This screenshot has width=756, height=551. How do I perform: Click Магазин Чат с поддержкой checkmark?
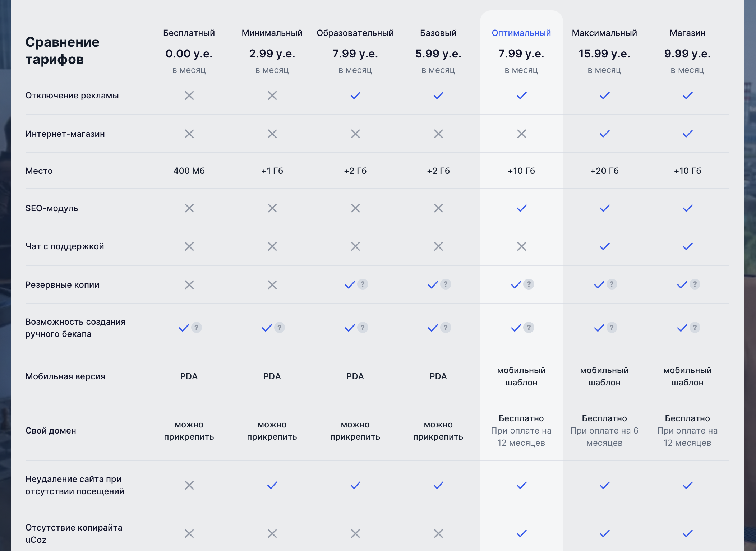[687, 246]
